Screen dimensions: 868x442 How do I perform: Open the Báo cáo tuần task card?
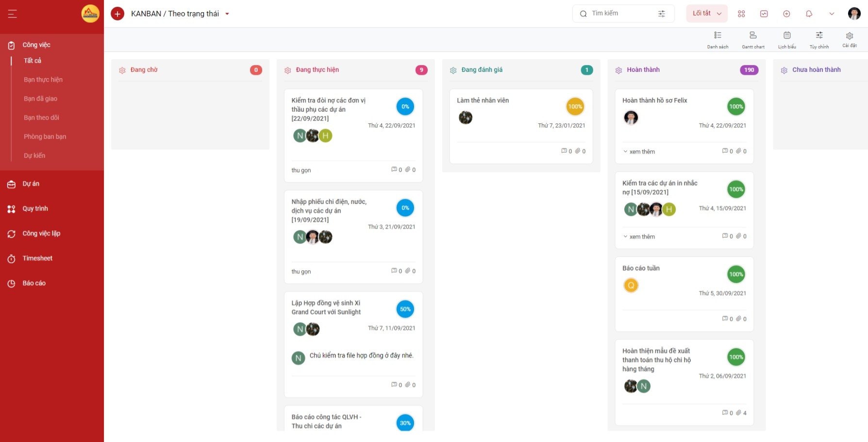684,294
